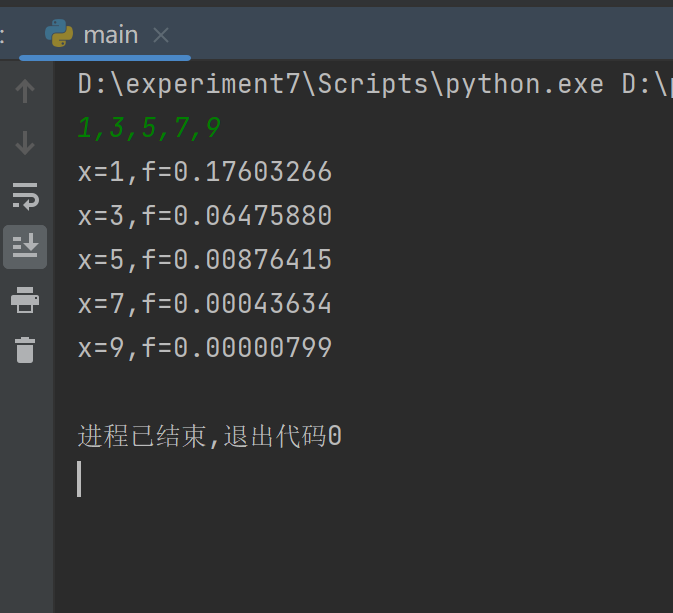
Task: Click the output line x=9,f=0.00000799
Action: tap(205, 348)
